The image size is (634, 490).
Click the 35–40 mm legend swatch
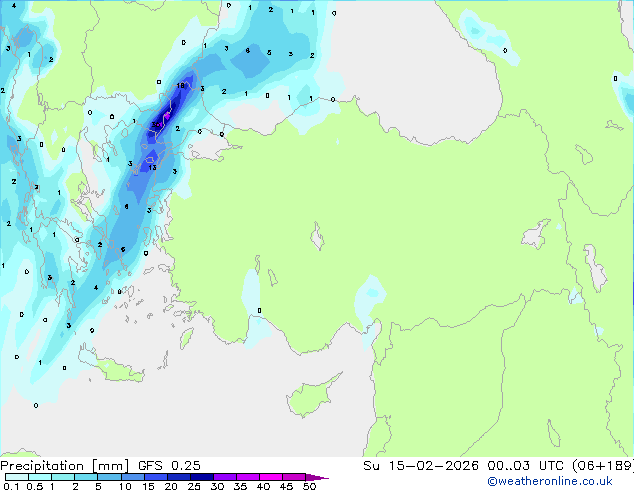click(x=247, y=477)
